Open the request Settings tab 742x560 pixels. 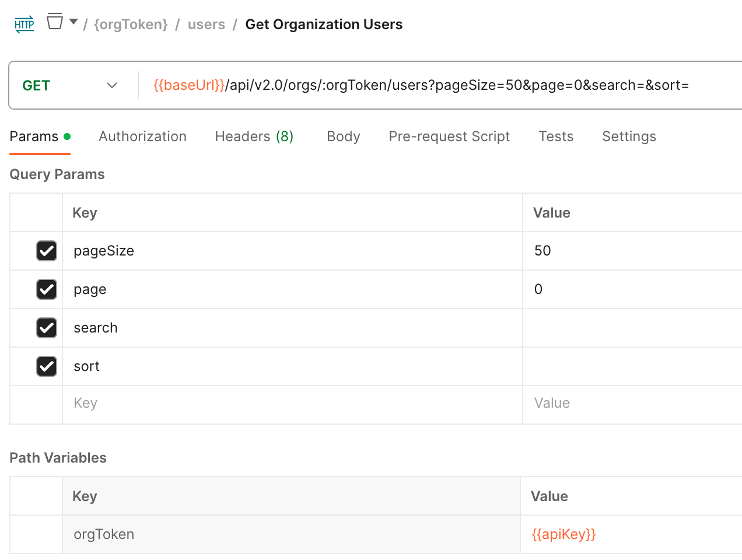click(629, 136)
